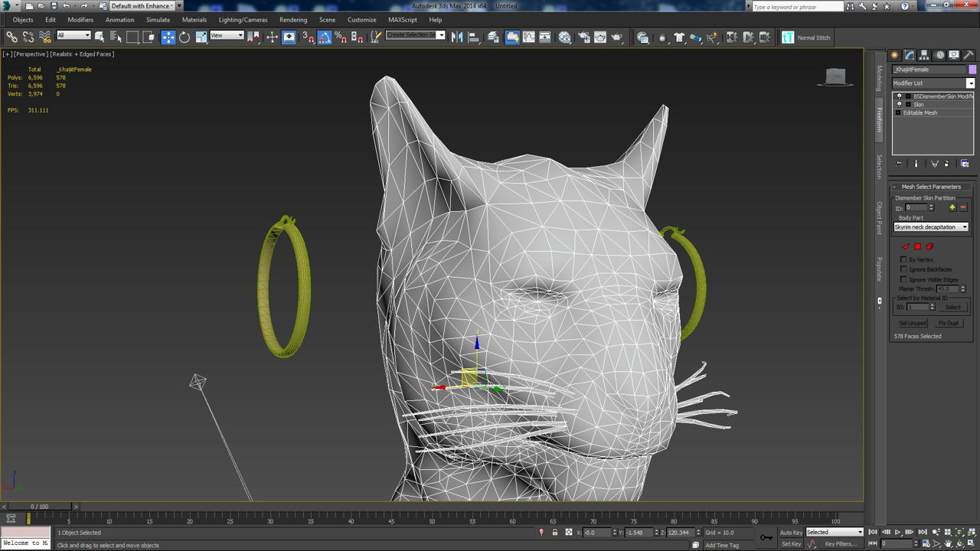Toggle BSDismemberSkin modifier lightbulb

[899, 96]
